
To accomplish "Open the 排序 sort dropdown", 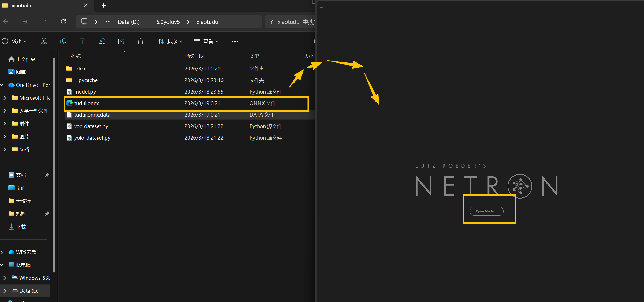I will tap(170, 41).
